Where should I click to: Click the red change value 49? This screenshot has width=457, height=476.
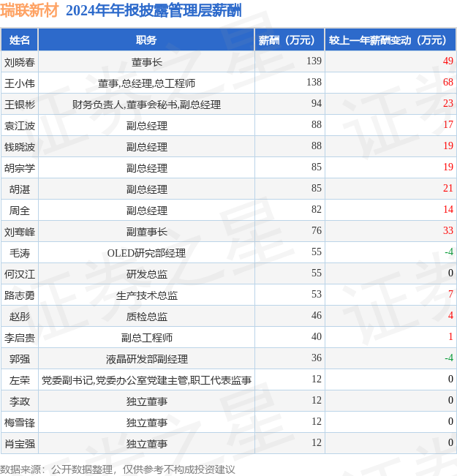(x=448, y=61)
